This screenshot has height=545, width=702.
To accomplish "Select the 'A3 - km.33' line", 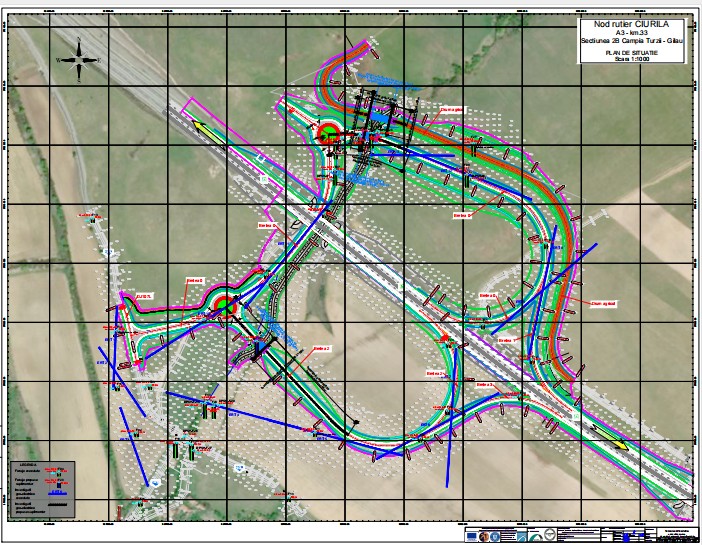I will 631,33.
